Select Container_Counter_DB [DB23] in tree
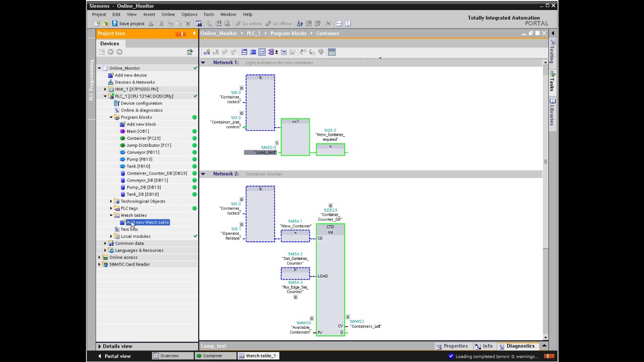Screen dimensions: 644x362 (156, 173)
